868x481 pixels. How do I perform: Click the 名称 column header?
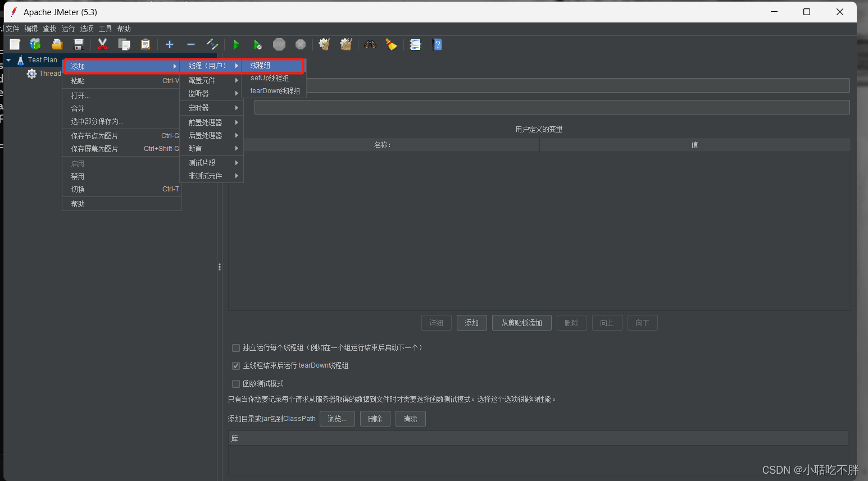coord(384,145)
